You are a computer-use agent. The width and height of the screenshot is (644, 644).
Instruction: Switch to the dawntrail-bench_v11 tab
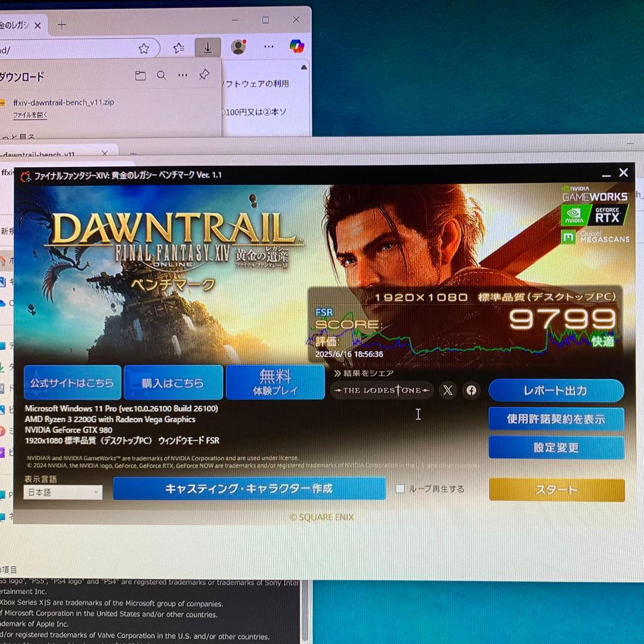pos(39,153)
